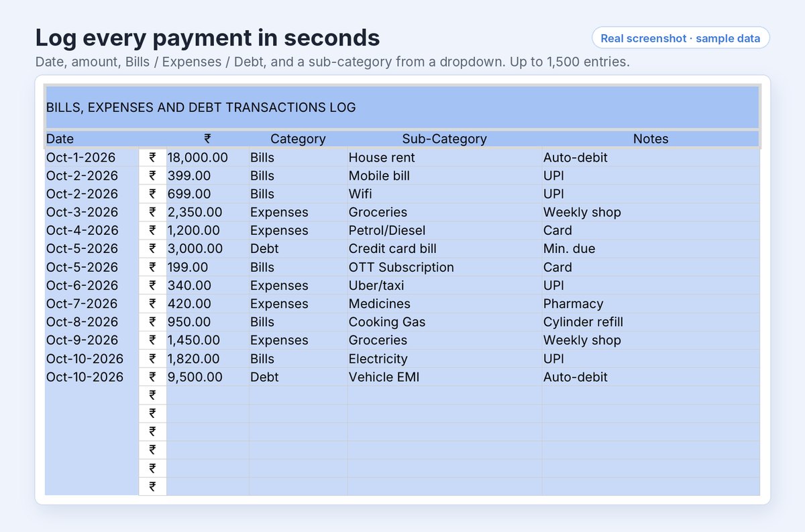Select the 'Sub-Category' column header
Image resolution: width=805 pixels, height=532 pixels.
click(445, 139)
